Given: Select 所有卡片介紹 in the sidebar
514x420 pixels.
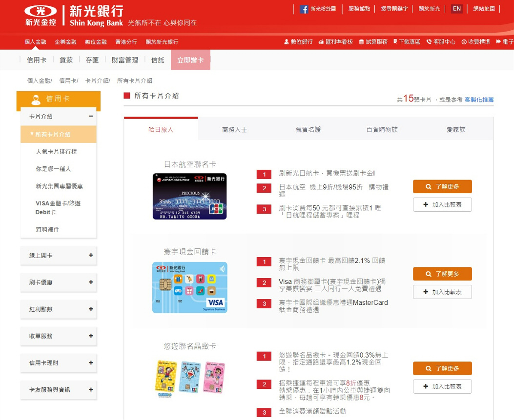Looking at the screenshot, I should pyautogui.click(x=59, y=134).
